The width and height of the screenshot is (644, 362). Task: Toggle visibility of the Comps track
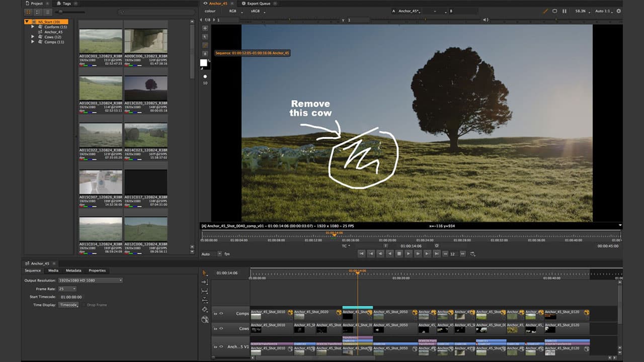221,313
